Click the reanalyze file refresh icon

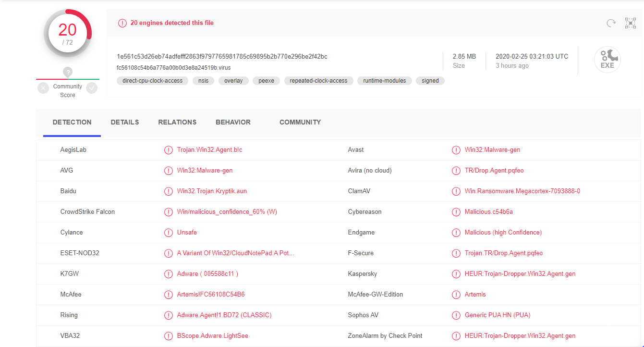(x=611, y=23)
